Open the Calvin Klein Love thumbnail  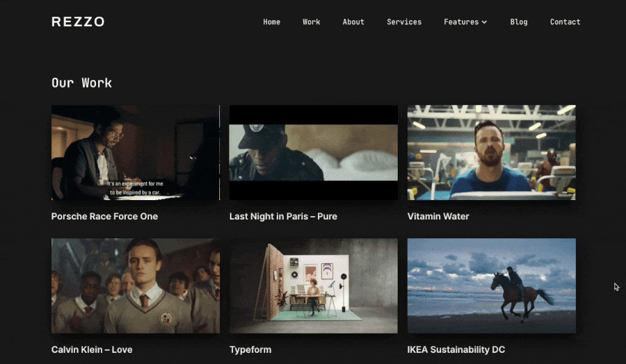click(x=136, y=286)
